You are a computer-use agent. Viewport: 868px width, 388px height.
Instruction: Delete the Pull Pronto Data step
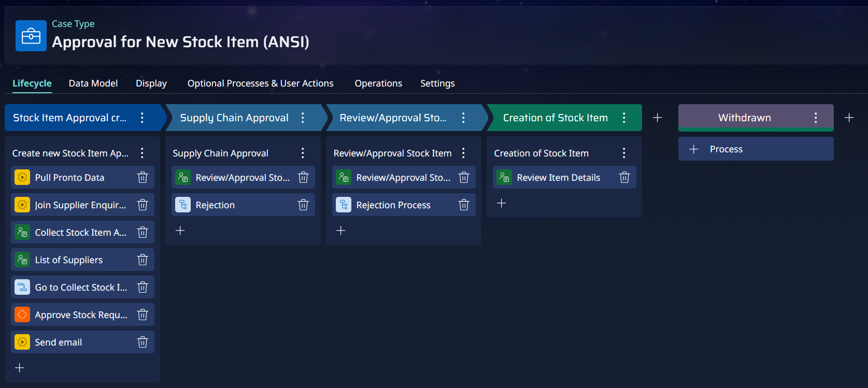pyautogui.click(x=143, y=178)
